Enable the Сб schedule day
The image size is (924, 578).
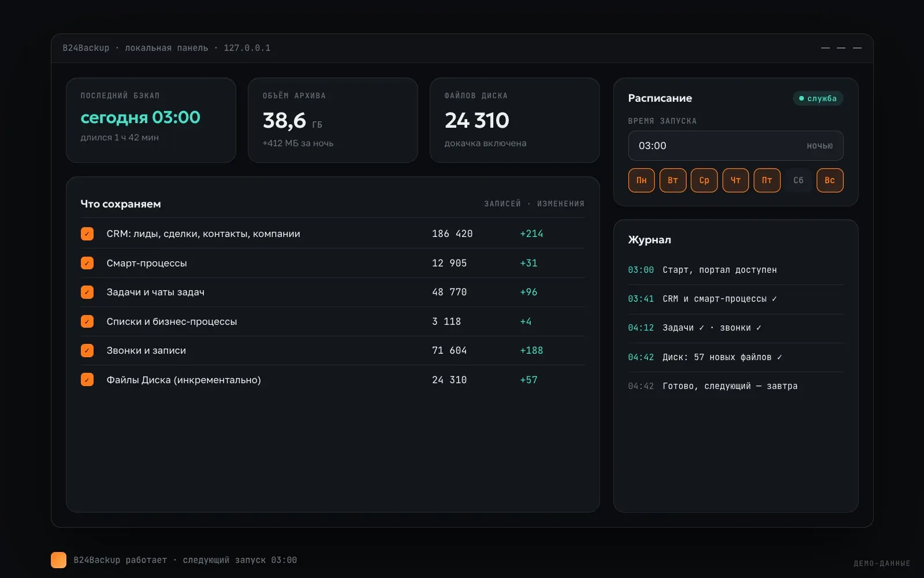coord(798,180)
